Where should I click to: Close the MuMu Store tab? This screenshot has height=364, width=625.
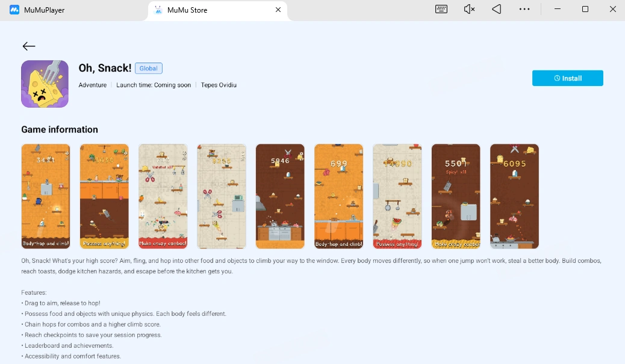point(278,10)
